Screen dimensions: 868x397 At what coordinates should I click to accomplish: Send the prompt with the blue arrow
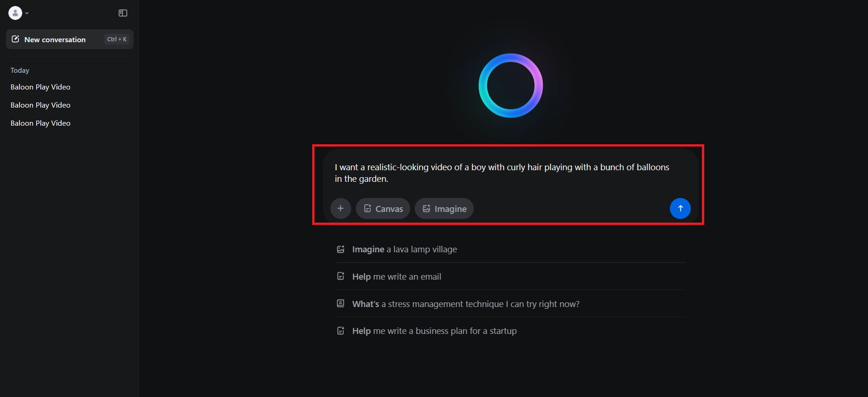point(680,209)
